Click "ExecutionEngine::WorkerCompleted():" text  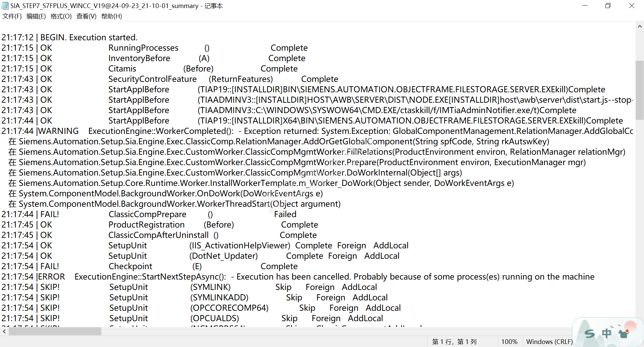[161, 131]
